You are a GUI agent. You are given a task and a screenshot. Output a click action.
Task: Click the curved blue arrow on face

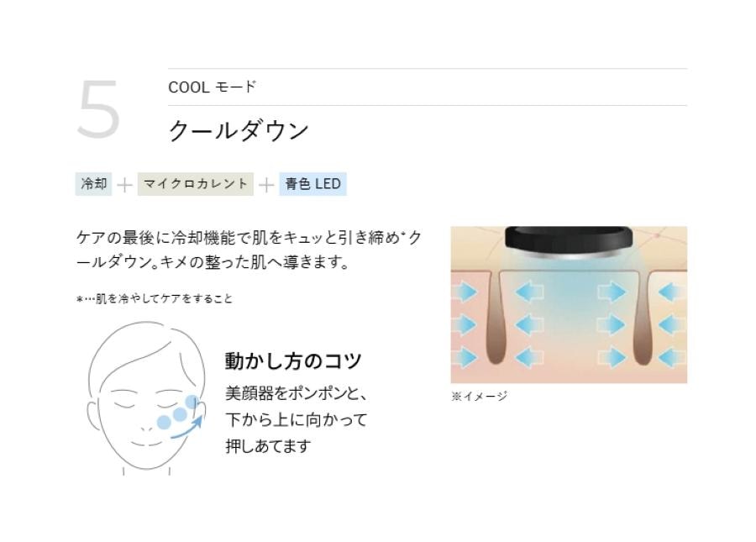(x=187, y=429)
